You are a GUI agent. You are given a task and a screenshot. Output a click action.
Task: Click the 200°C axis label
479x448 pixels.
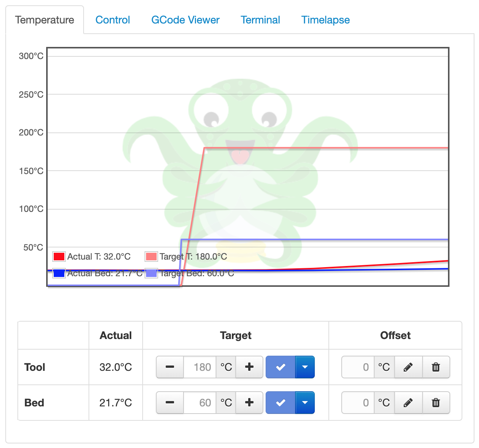[31, 132]
